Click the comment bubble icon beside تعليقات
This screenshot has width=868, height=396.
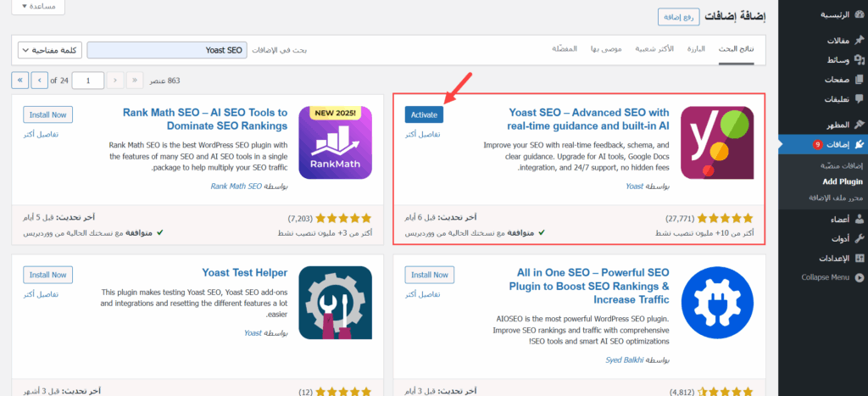pos(859,99)
